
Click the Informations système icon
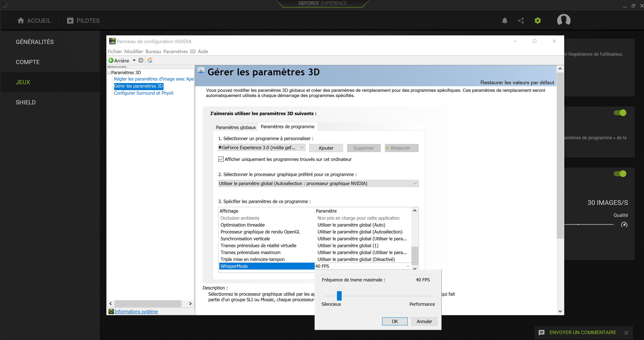tap(111, 311)
